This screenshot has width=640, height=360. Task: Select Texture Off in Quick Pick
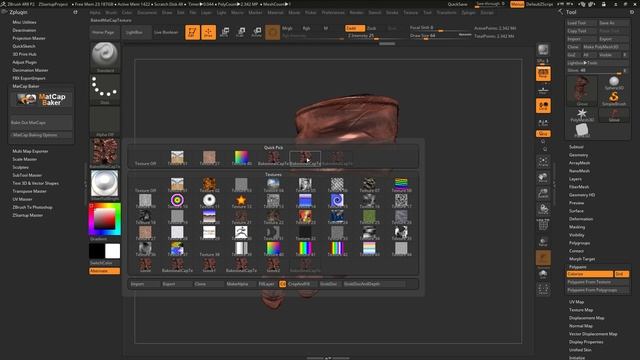pyautogui.click(x=145, y=158)
